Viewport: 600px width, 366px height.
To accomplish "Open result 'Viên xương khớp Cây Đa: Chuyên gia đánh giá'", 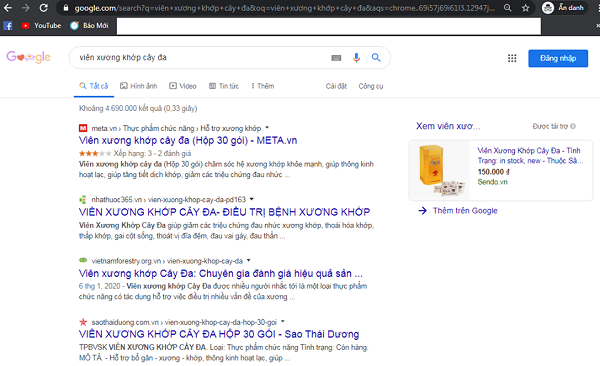I will (x=221, y=273).
